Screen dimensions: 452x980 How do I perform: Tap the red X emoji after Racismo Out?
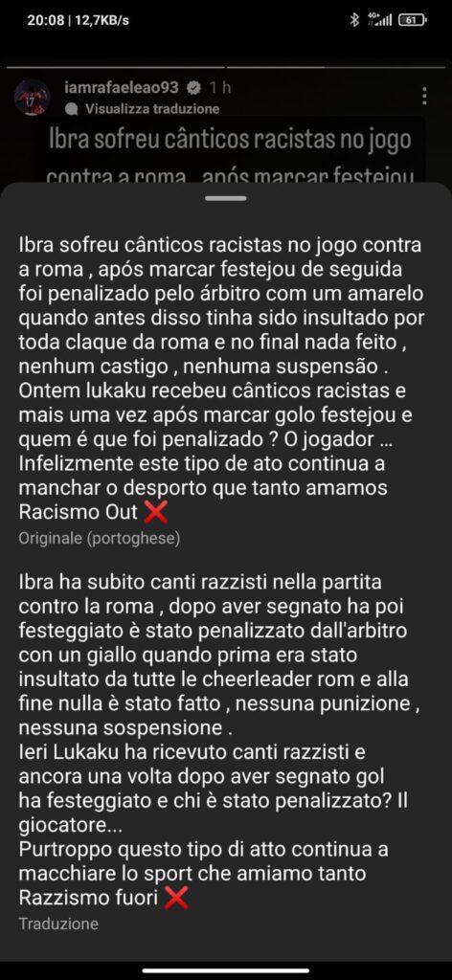tap(156, 513)
